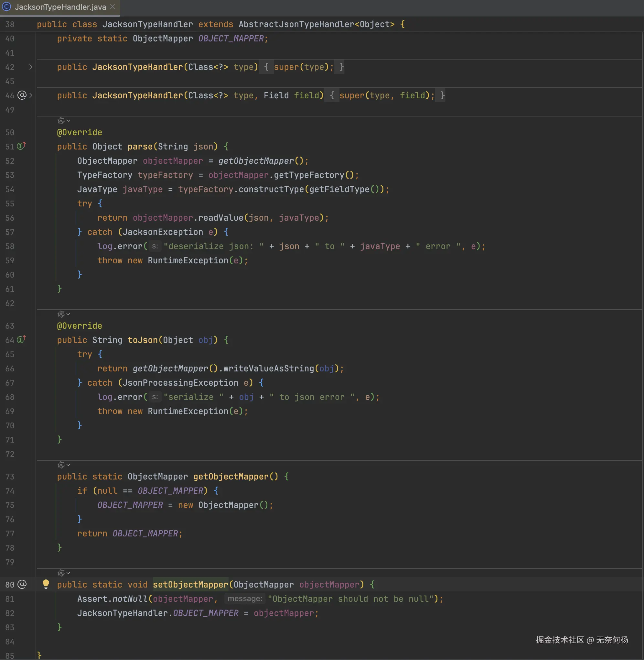
Task: Click the implements gutter icon beside toJson method
Action: click(21, 339)
